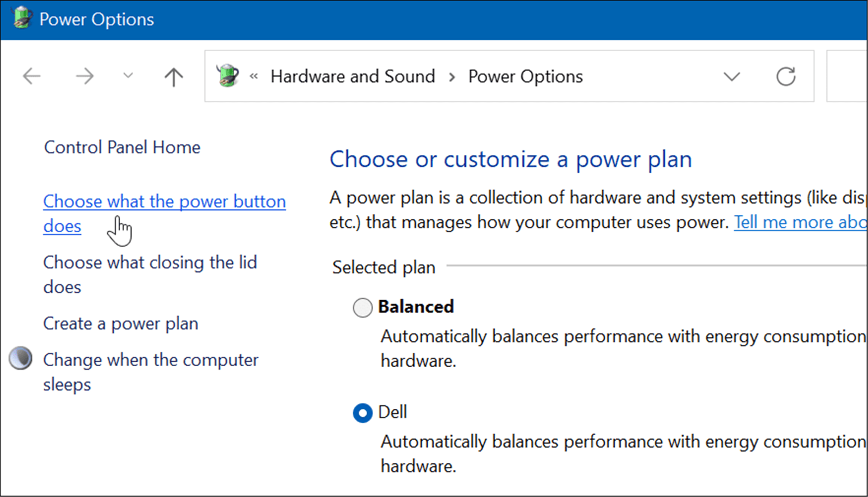Viewport: 868px width, 497px height.
Task: Open Choose what the power button does
Action: coord(164,201)
